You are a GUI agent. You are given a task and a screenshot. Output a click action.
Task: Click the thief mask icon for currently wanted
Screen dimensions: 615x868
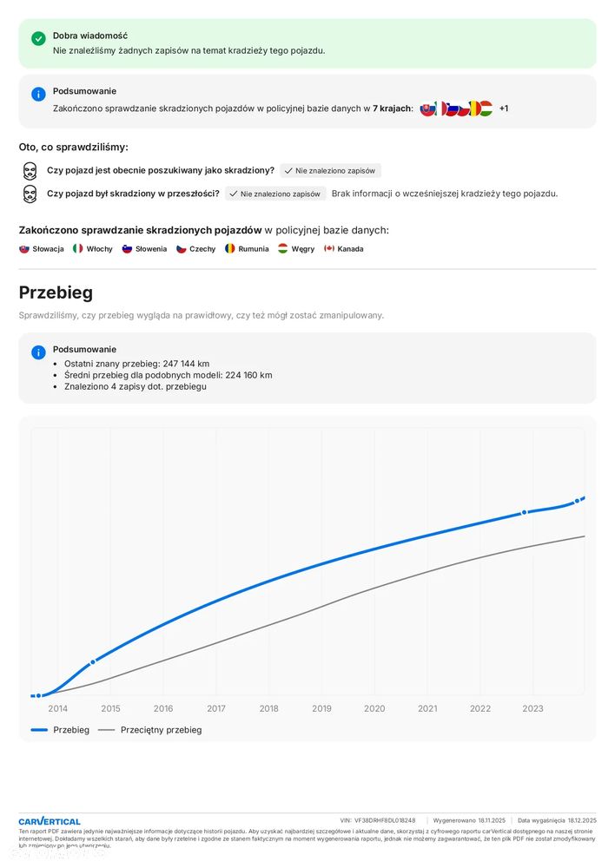tap(30, 170)
